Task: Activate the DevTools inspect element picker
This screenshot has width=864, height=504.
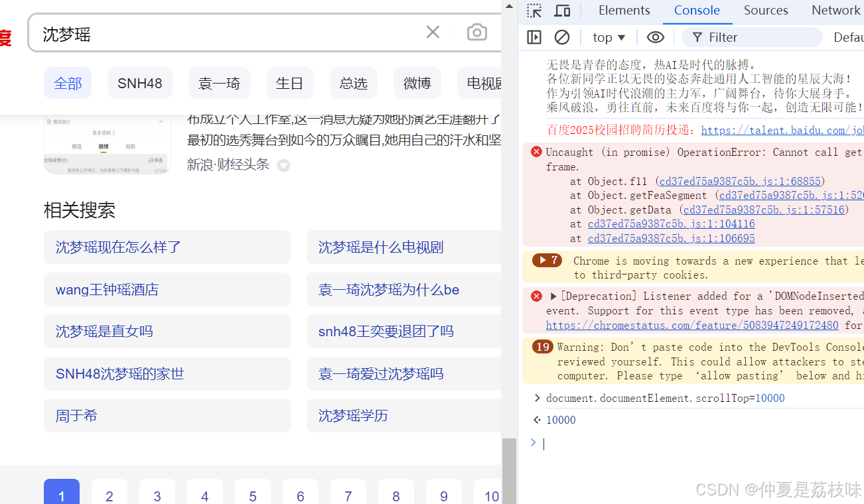Action: pos(534,11)
